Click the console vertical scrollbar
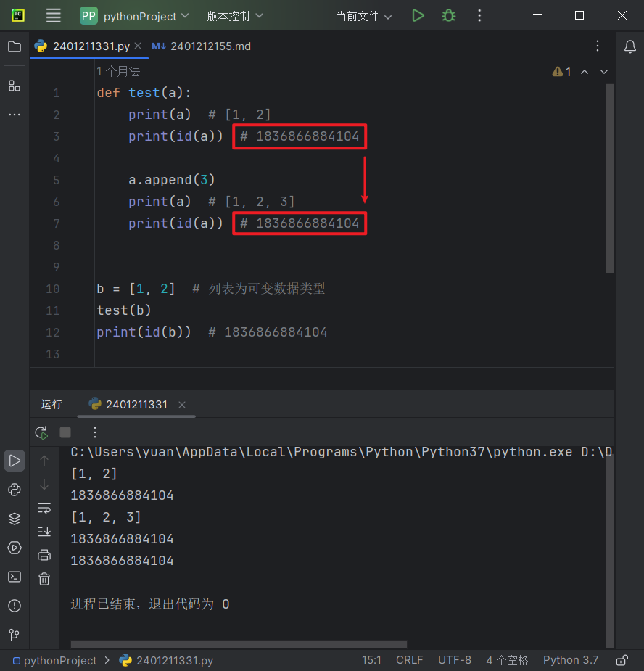 (x=610, y=547)
